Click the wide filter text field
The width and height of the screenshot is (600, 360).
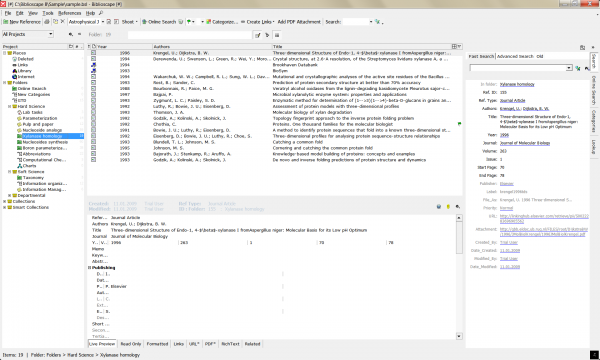189,35
